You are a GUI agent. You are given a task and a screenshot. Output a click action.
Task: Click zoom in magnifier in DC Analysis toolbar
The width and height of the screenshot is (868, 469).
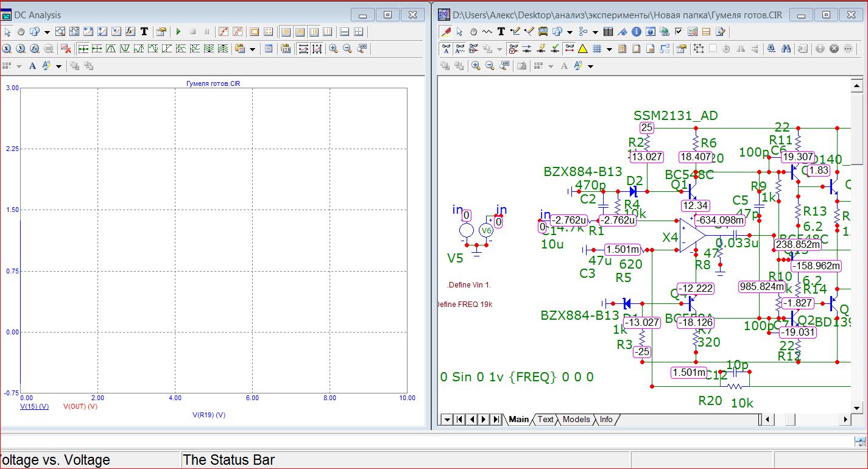point(333,49)
